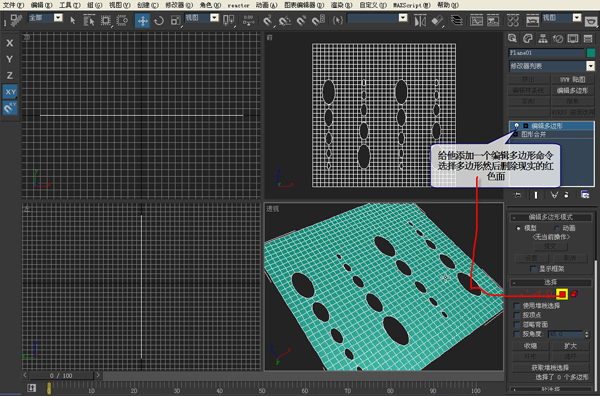Toggle the Angle Snap icon
The image size is (600, 396).
(285, 20)
